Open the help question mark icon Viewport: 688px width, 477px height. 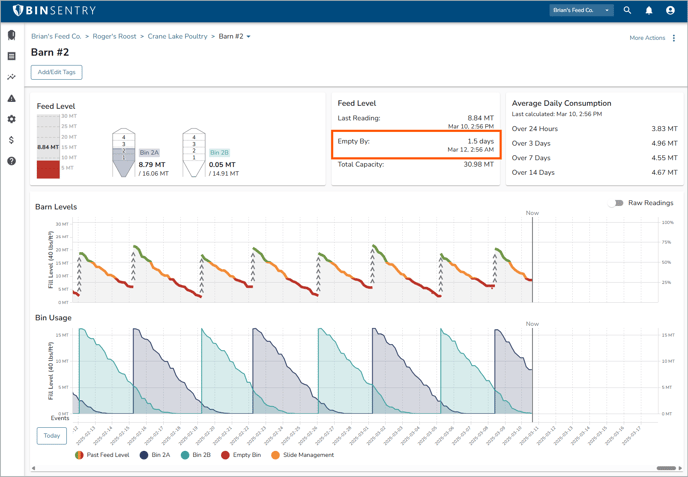pyautogui.click(x=12, y=161)
